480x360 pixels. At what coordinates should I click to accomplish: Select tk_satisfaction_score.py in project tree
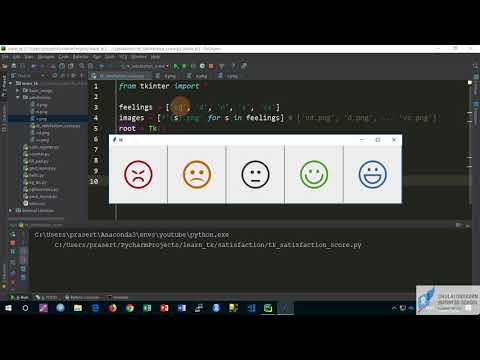pyautogui.click(x=55, y=126)
